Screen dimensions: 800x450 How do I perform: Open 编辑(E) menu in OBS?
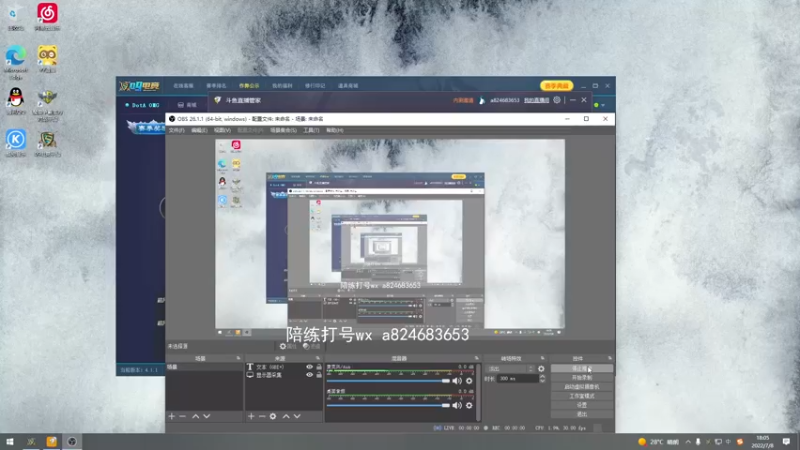pyautogui.click(x=199, y=130)
